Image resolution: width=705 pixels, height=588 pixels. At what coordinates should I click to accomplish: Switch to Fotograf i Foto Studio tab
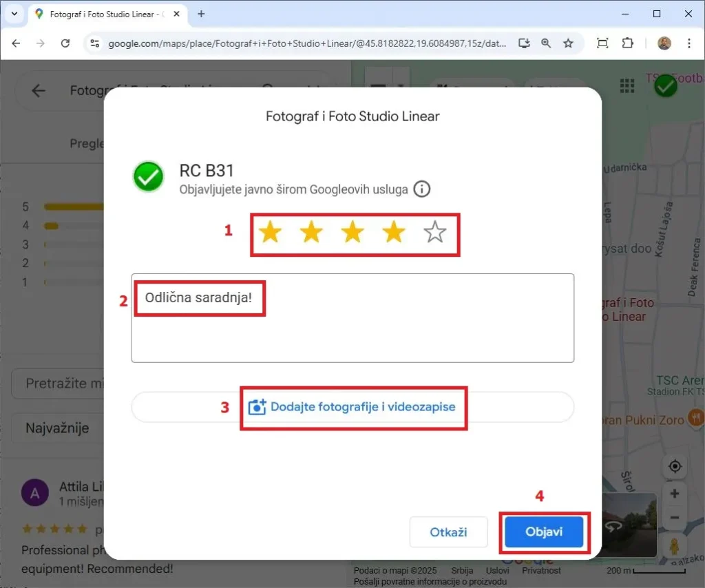[x=103, y=14]
